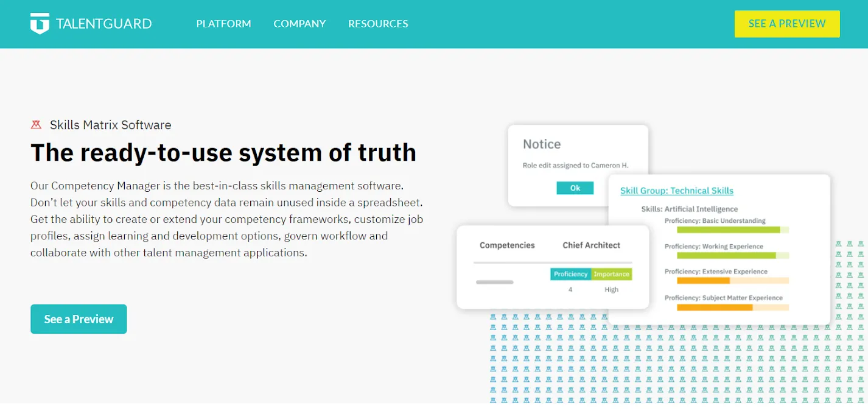Click the 'Proficiency: Extensive Experience' label

coord(716,272)
